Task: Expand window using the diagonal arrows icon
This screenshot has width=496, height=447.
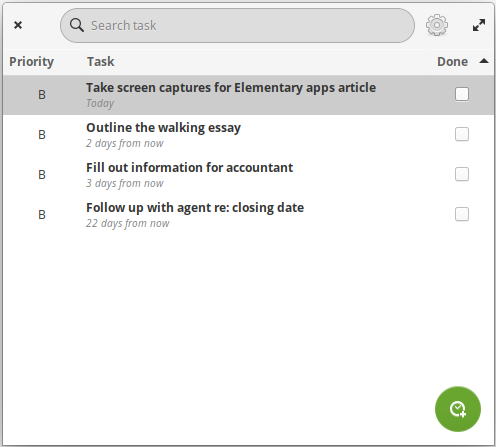Action: click(x=479, y=25)
